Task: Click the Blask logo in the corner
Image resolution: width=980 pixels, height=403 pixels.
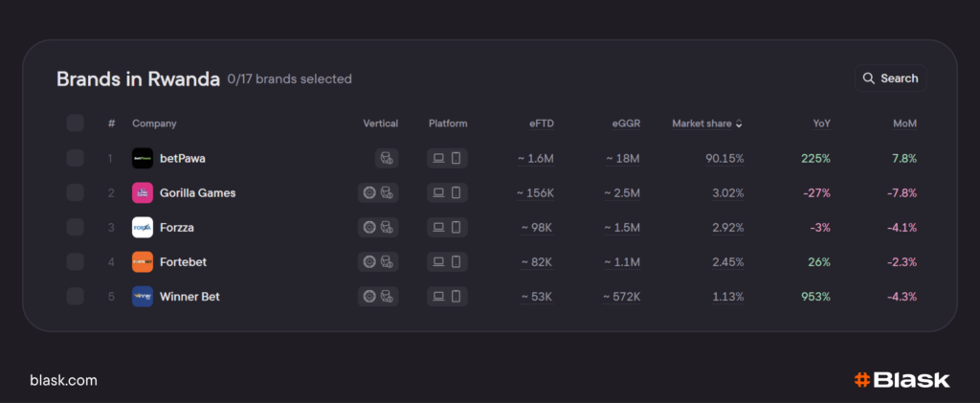Action: 902,380
